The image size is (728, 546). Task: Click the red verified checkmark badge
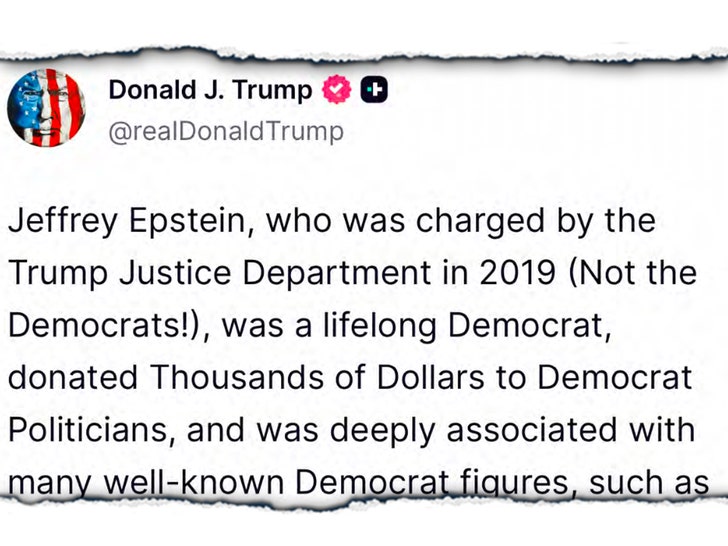tap(339, 91)
